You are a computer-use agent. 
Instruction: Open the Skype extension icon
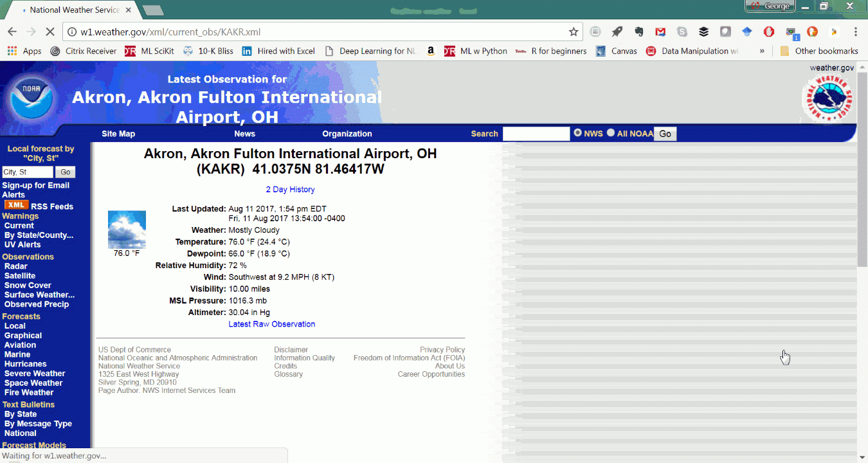[682, 32]
